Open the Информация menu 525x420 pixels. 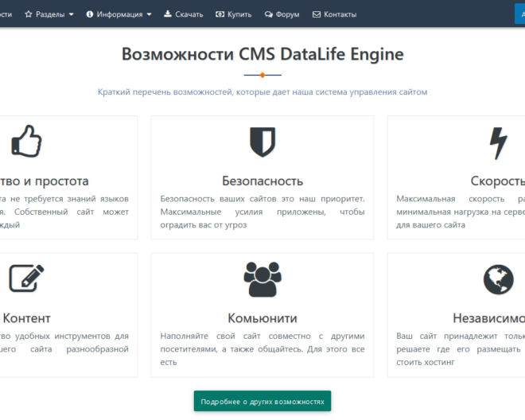click(119, 14)
